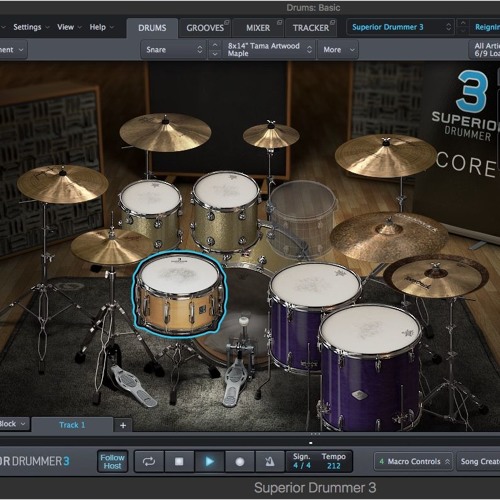Screen dimensions: 500x500
Task: Open the cut-off dropdown left of Snare
Action: point(13,50)
